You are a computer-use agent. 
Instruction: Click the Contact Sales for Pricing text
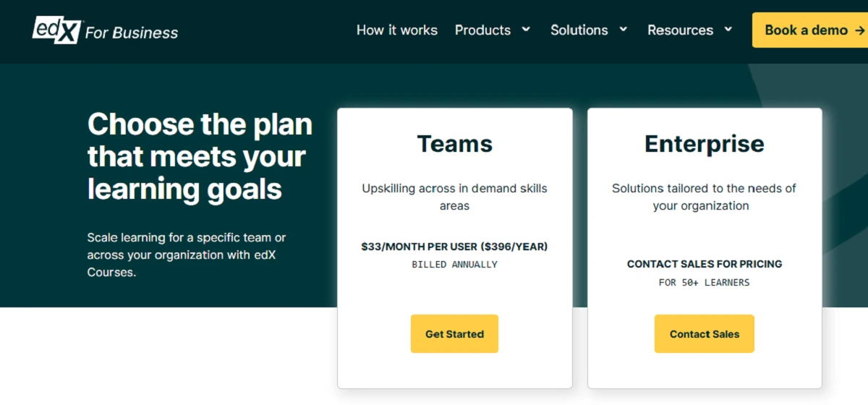tap(705, 264)
